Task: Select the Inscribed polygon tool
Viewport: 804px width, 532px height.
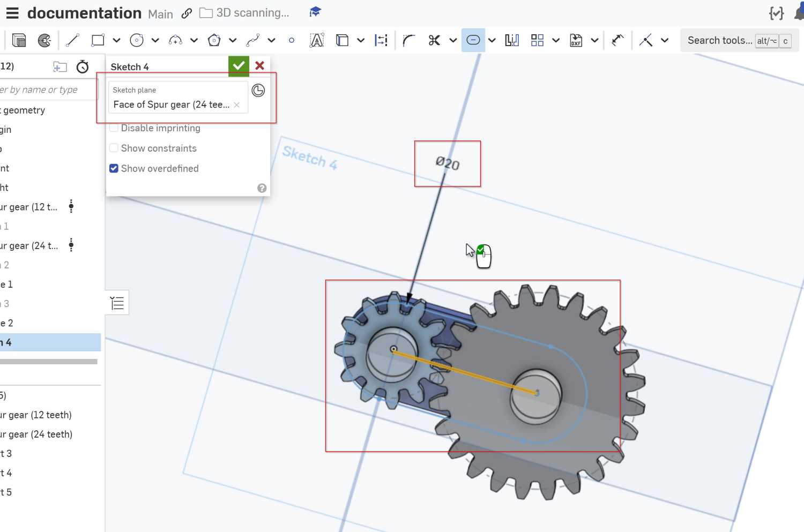Action: coord(214,40)
